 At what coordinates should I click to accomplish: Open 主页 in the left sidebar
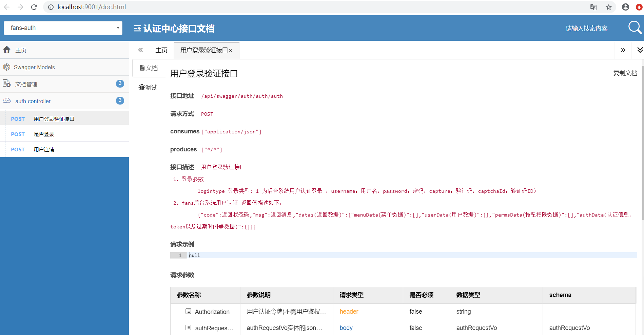(64, 50)
